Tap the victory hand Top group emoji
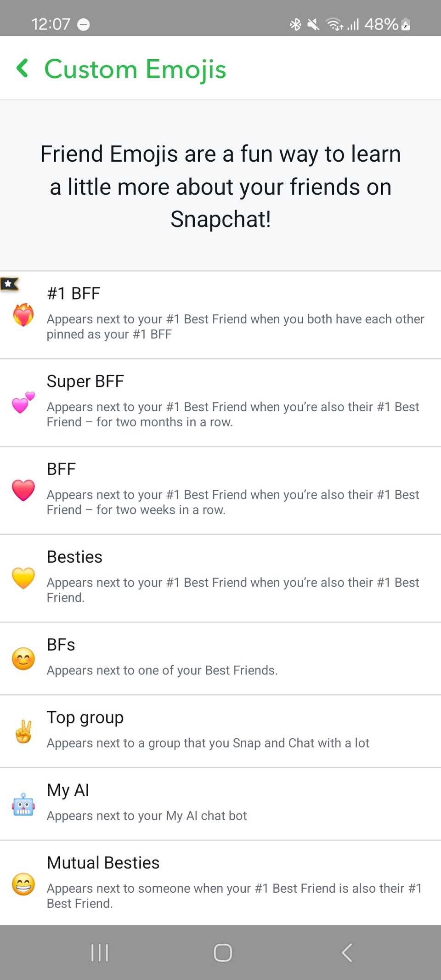Screen dimensions: 441x980 pos(23,731)
